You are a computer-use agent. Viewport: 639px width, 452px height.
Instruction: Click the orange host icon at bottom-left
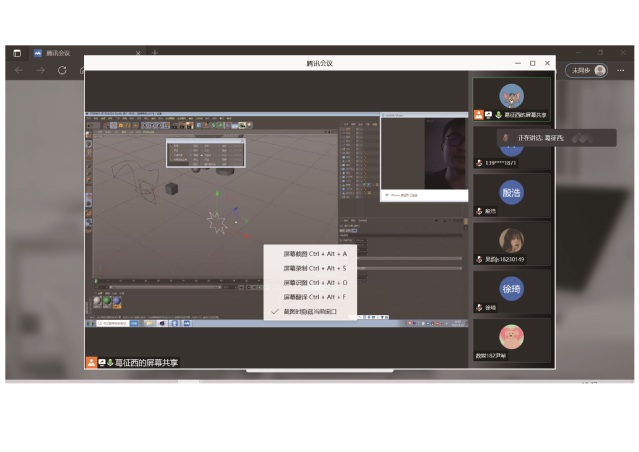click(91, 362)
